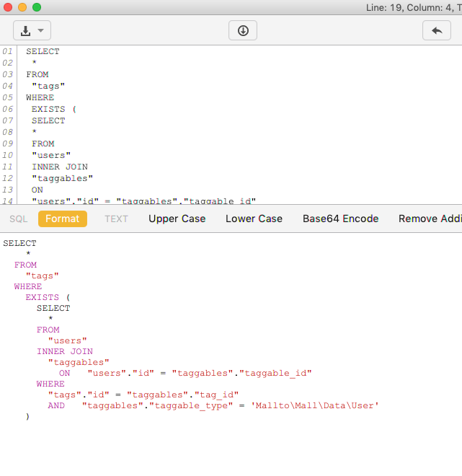Screen dimensions: 462x476
Task: Click red "tags" in formatted output
Action: click(43, 276)
